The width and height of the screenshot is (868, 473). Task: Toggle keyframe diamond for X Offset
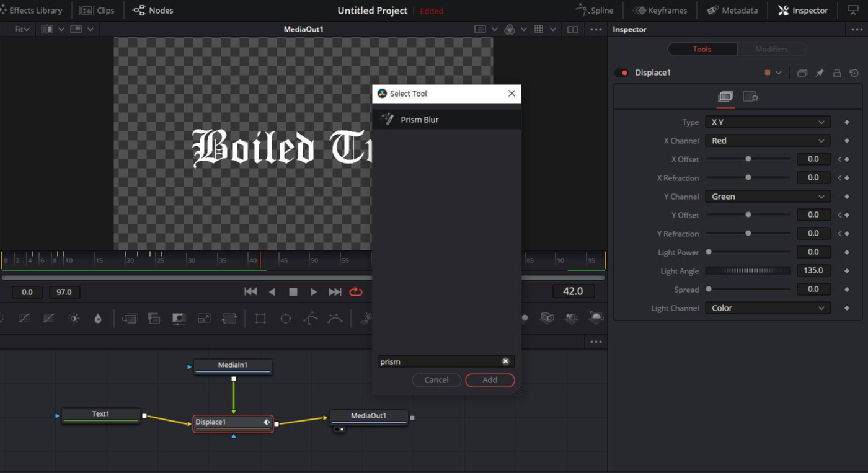point(847,159)
